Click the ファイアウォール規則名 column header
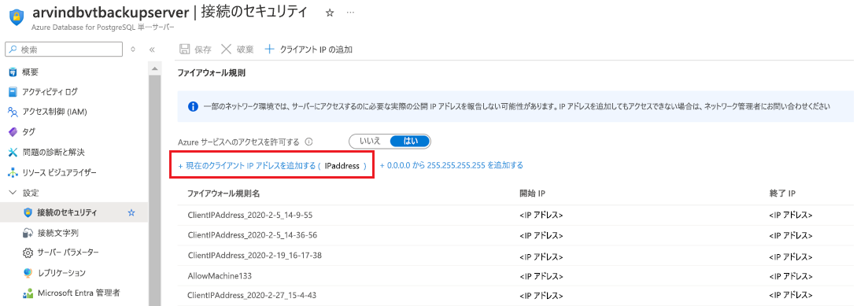The image size is (868, 306). point(223,194)
